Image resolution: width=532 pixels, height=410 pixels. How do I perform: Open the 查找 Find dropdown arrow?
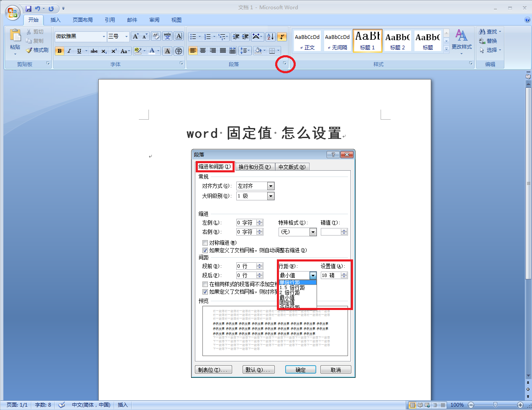500,32
